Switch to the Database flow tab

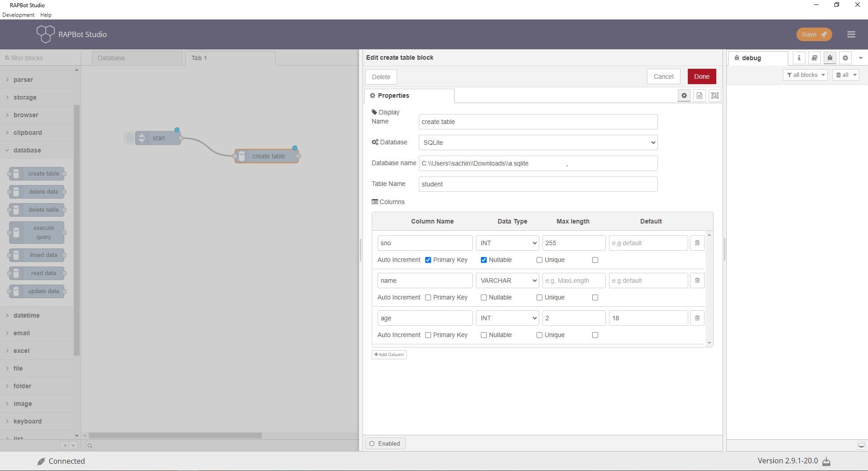coord(137,58)
